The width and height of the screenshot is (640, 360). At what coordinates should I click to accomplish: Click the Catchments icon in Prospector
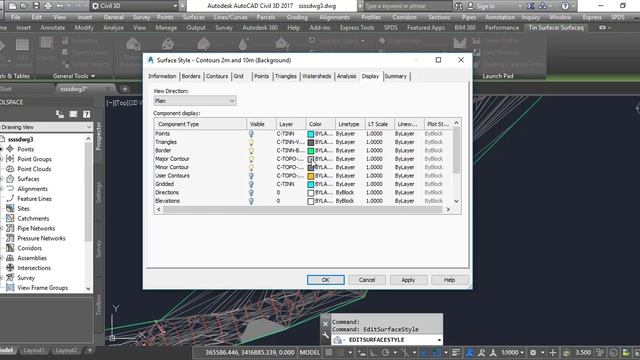click(10, 218)
